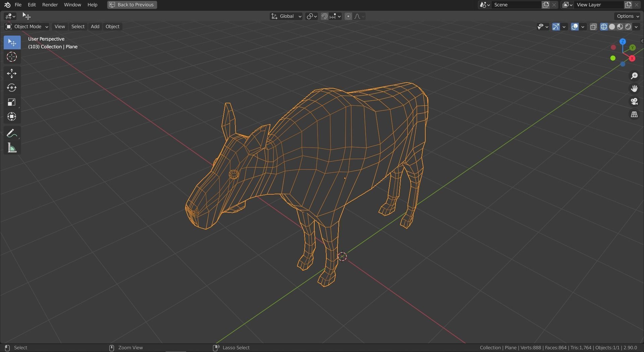644x352 pixels.
Task: Click the X axis on navigation gizmo
Action: point(632,58)
